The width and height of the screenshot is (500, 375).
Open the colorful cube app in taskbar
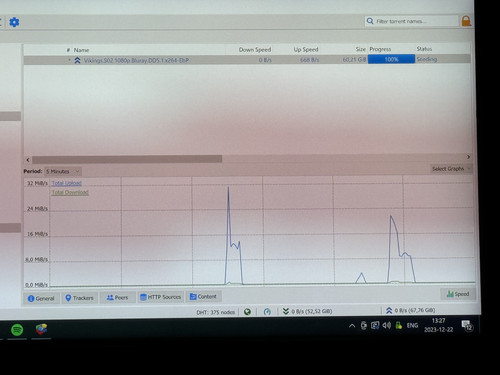(x=41, y=329)
